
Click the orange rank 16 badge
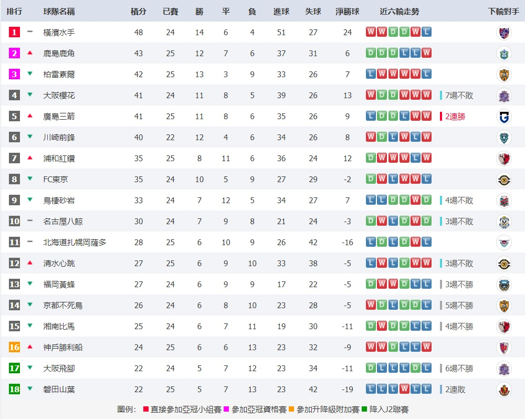point(14,348)
